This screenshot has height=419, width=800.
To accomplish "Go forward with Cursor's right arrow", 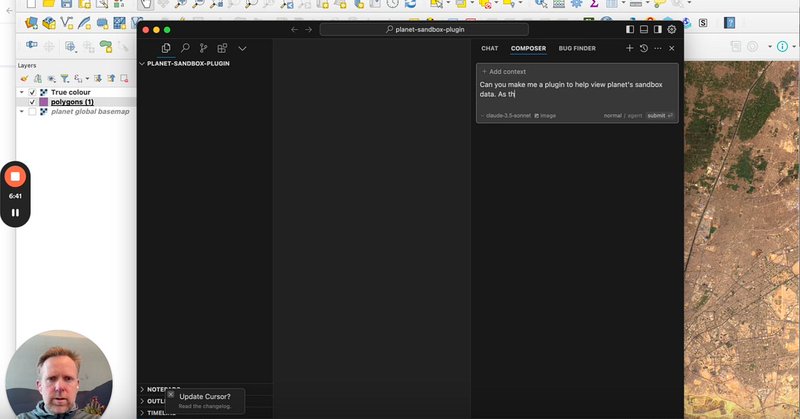I will pyautogui.click(x=308, y=30).
